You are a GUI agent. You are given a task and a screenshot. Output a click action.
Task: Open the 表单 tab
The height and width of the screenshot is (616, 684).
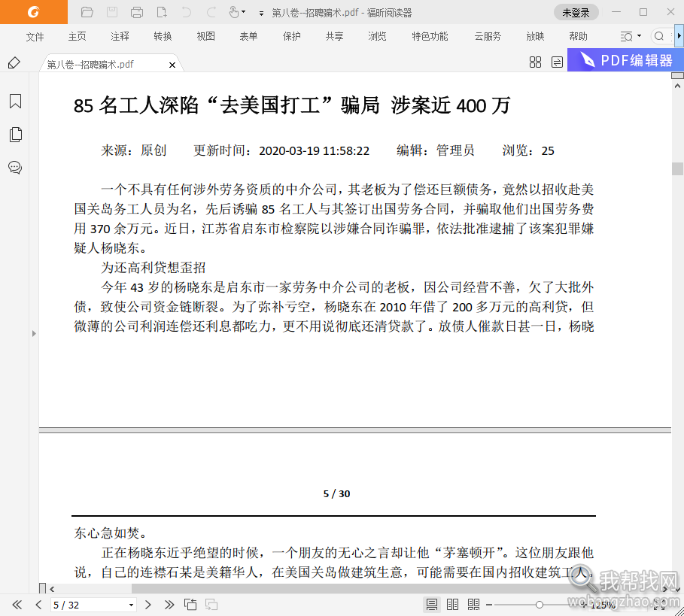tap(248, 37)
